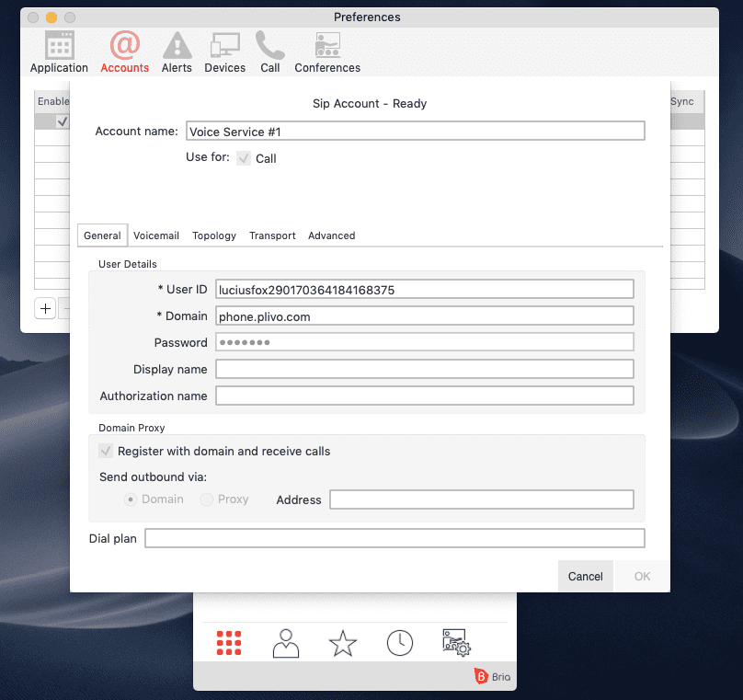Toggle the Use for Call checkbox
Screen dimensions: 743x700
(x=244, y=158)
